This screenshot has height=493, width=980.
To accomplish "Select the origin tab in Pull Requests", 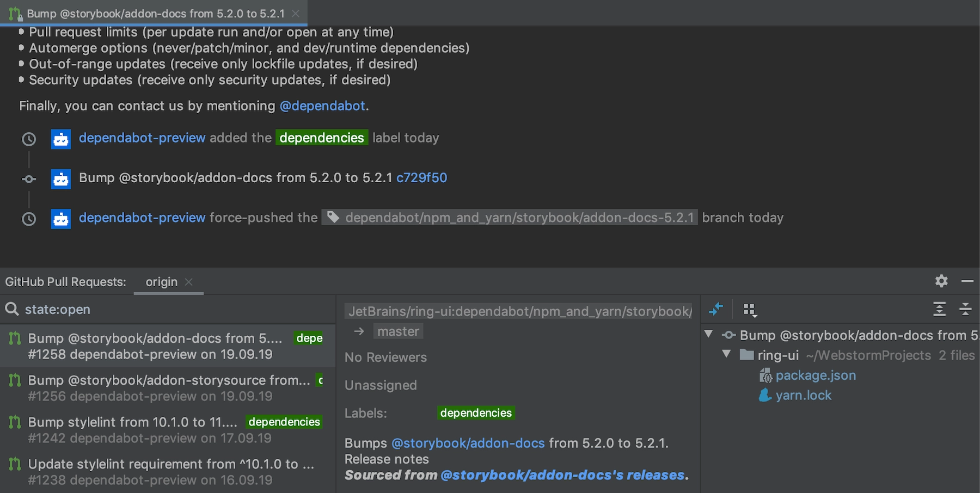I will coord(161,282).
